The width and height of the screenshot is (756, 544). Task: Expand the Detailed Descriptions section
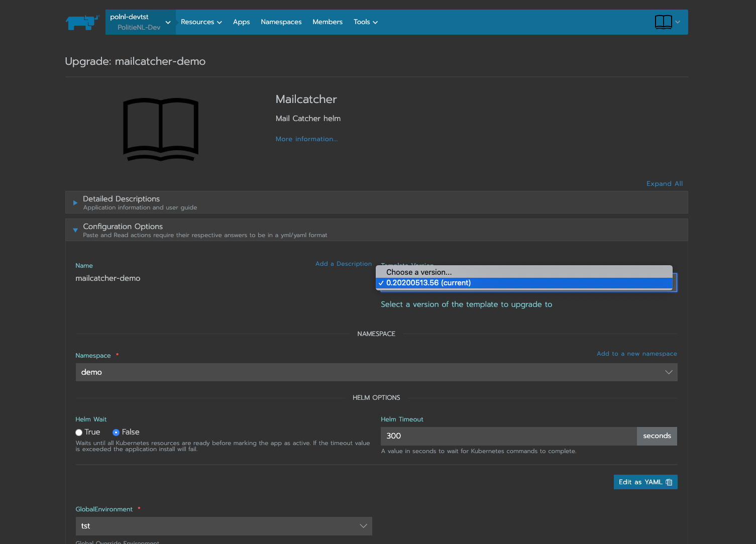pos(377,202)
